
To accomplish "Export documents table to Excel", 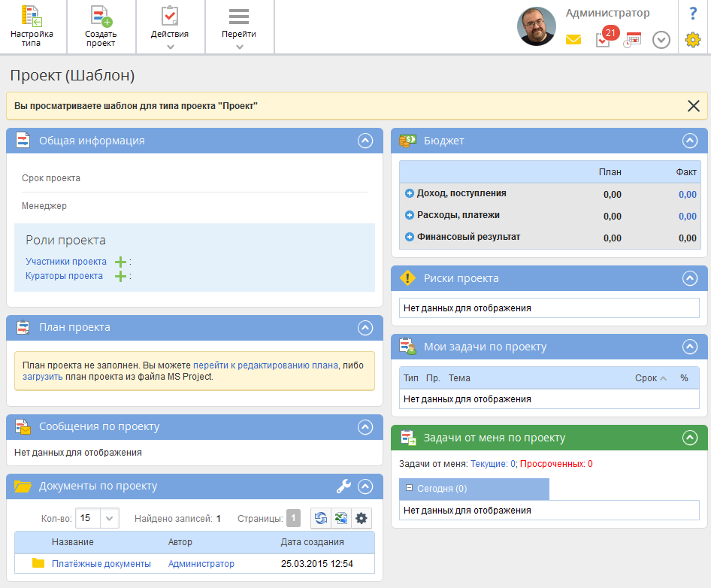I will [341, 518].
